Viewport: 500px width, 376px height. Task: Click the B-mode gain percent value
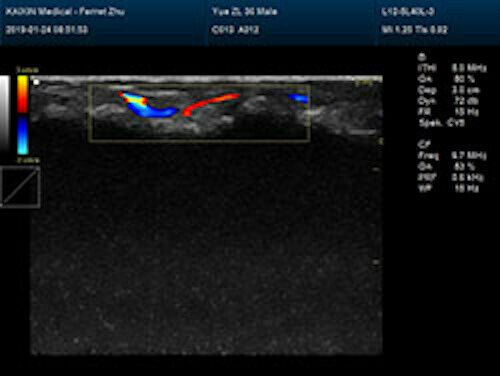464,79
